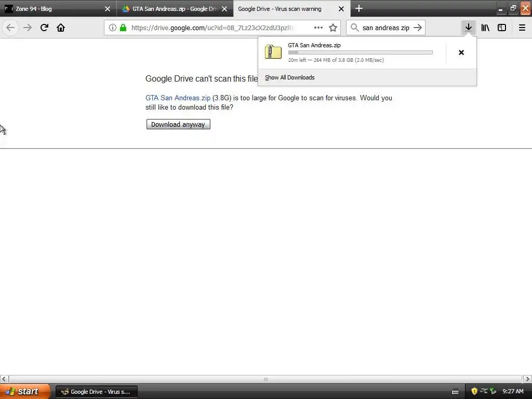Toggle the downloads panel arrow button
This screenshot has width=532, height=399.
click(468, 28)
